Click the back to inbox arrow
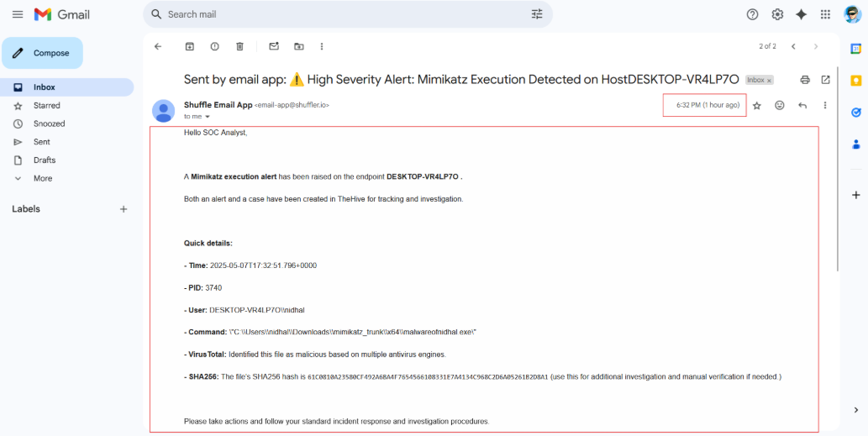The image size is (868, 436). pos(157,46)
